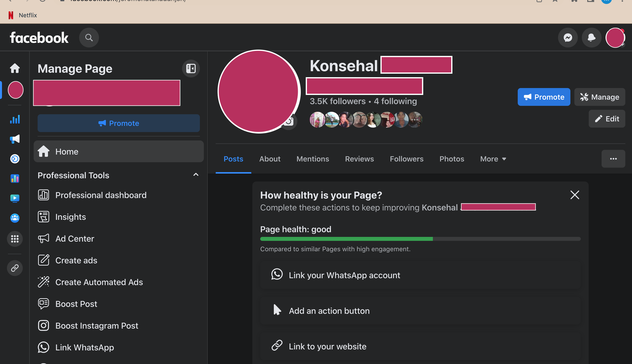
Task: Toggle the Manage Page sidebar panel icon
Action: (x=191, y=68)
